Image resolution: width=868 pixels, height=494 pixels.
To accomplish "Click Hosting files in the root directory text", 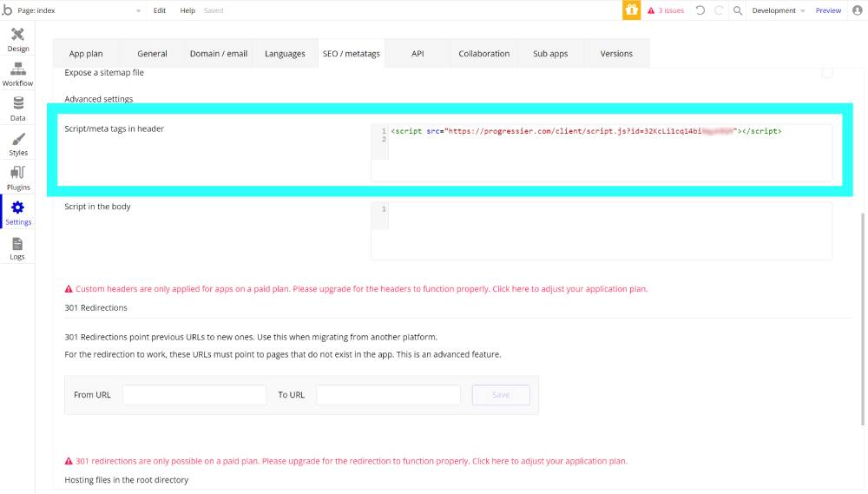I will tap(126, 480).
